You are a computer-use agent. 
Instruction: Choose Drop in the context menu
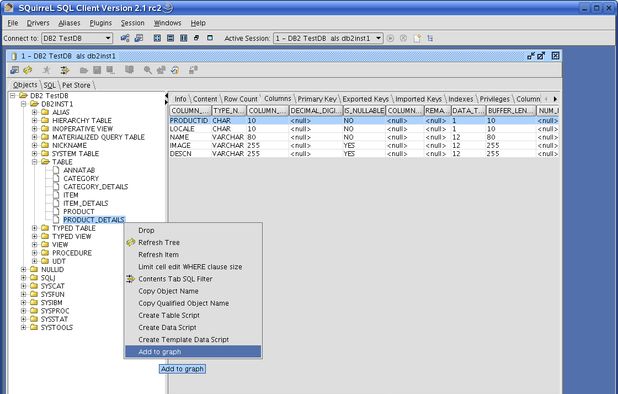pos(193,230)
